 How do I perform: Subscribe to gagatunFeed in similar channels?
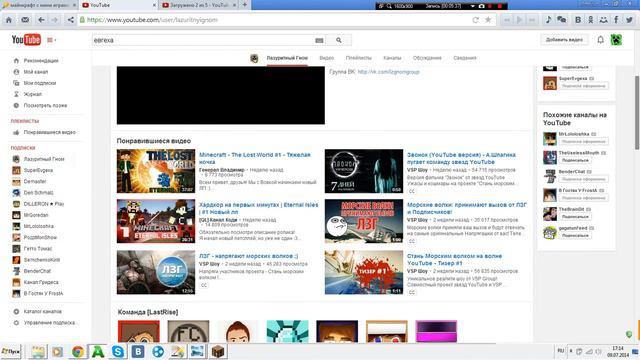click(575, 236)
